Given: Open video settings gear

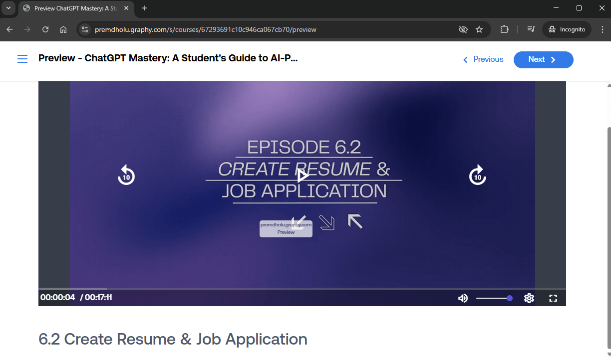Looking at the screenshot, I should 529,298.
